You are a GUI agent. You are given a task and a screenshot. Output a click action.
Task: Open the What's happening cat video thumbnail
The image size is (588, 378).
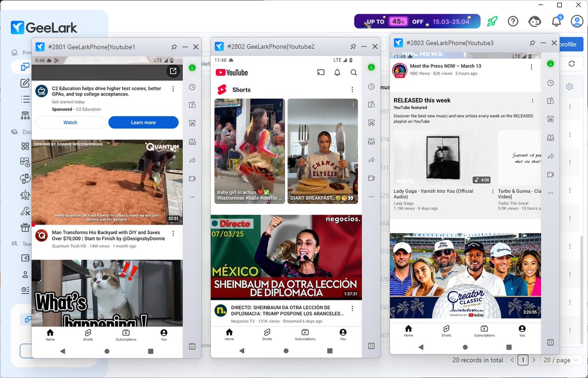[x=107, y=293]
